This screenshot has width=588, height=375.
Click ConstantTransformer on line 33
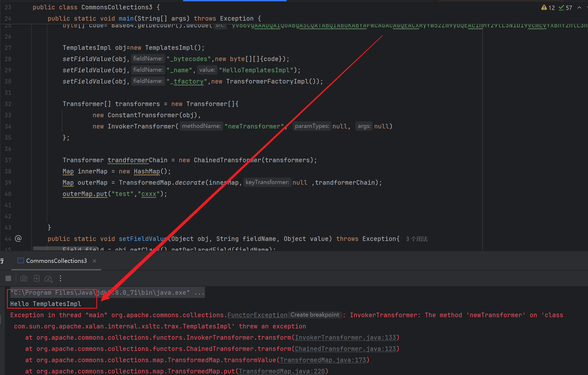tap(143, 115)
